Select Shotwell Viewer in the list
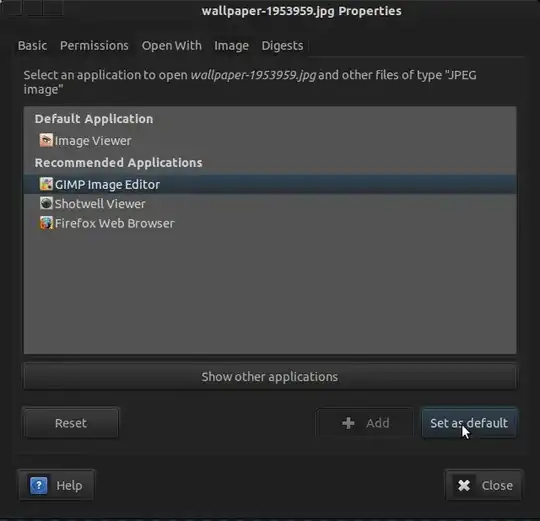The width and height of the screenshot is (540, 521). click(270, 204)
